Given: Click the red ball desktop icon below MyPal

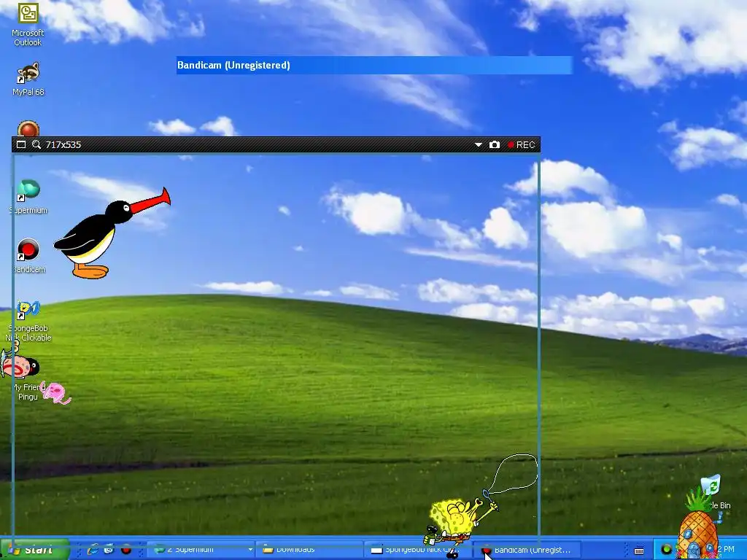Looking at the screenshot, I should pyautogui.click(x=28, y=129).
